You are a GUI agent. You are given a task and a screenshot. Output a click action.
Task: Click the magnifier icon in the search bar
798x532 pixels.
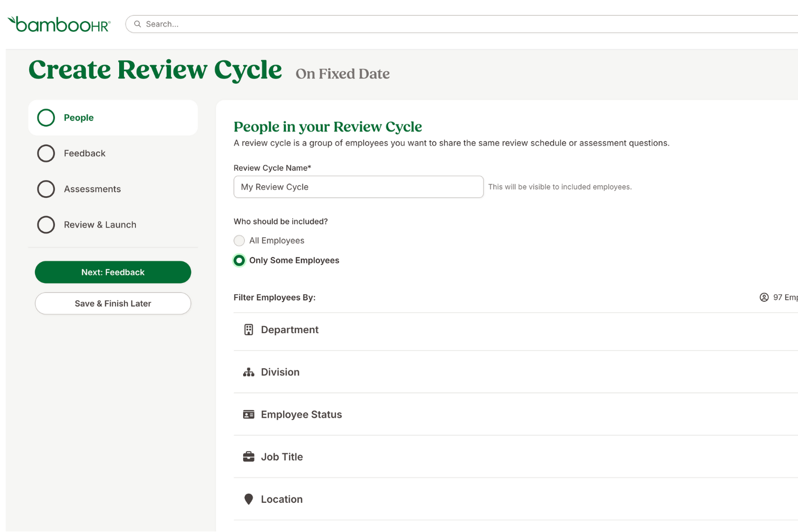137,24
